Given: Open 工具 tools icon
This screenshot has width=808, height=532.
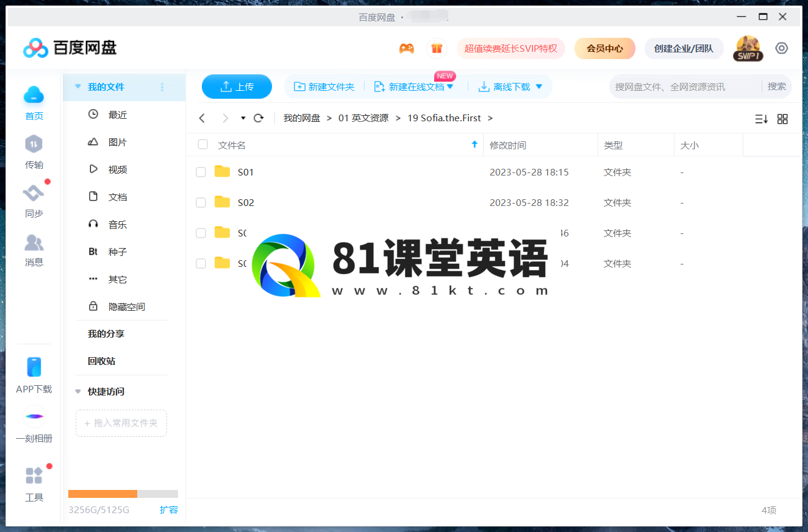Looking at the screenshot, I should (x=34, y=475).
